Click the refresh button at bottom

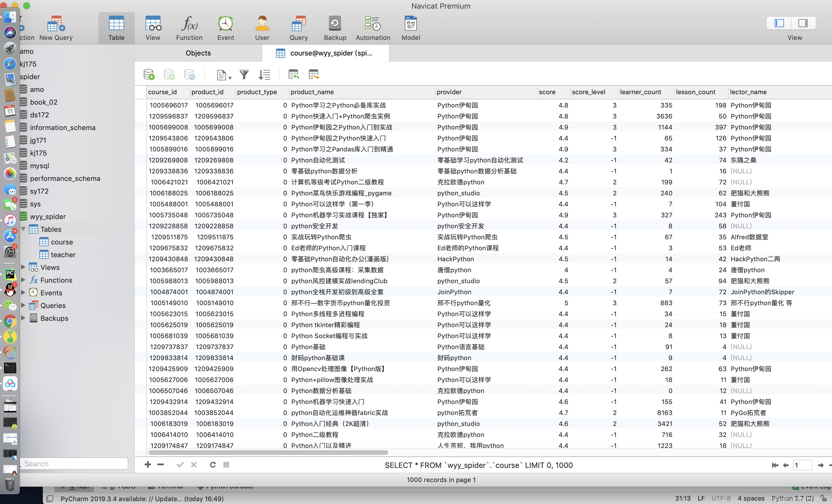pos(212,464)
